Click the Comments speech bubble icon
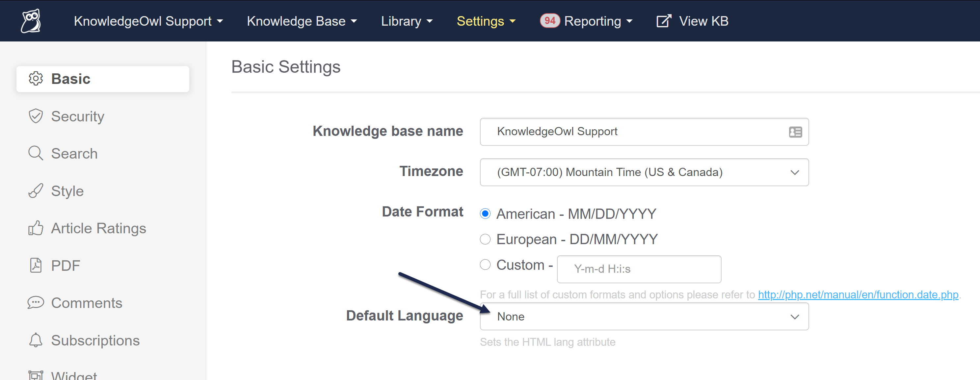This screenshot has width=980, height=380. pos(36,303)
